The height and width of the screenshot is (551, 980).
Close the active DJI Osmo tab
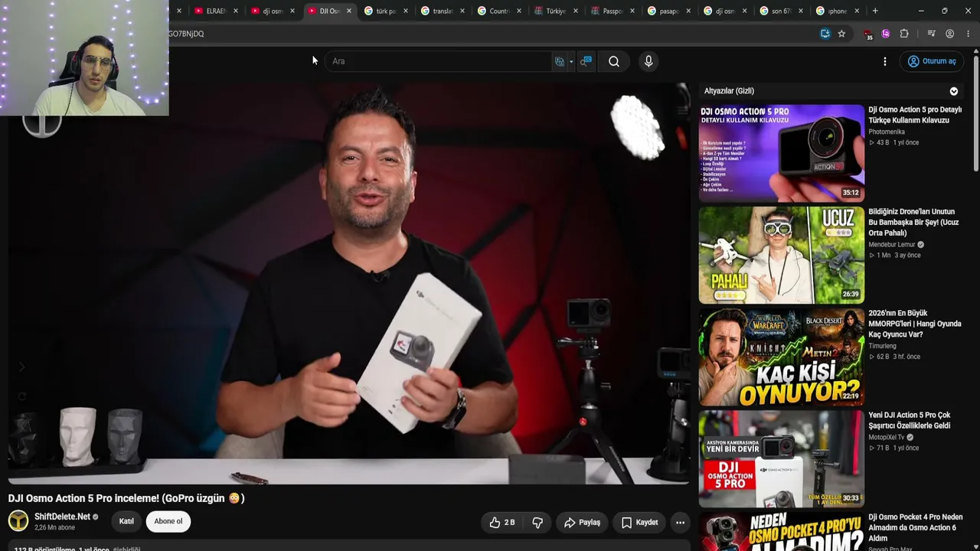[x=349, y=11]
